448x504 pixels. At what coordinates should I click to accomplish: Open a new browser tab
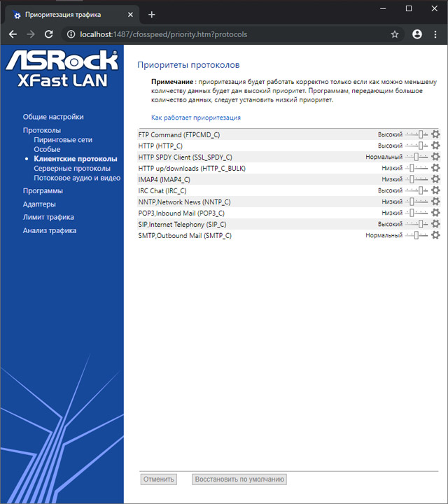point(152,15)
